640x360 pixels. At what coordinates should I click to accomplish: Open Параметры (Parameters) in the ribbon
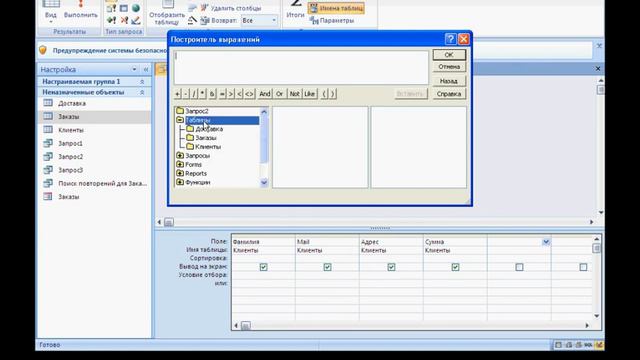[332, 20]
